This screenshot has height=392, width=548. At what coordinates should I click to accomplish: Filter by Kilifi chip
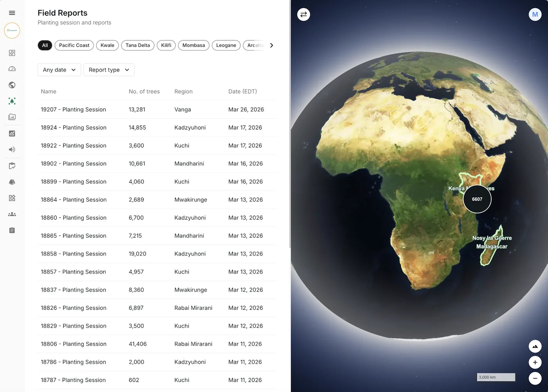[x=166, y=45]
